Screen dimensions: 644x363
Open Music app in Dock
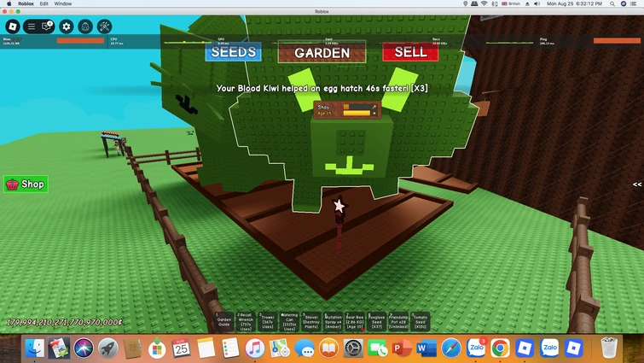click(255, 348)
